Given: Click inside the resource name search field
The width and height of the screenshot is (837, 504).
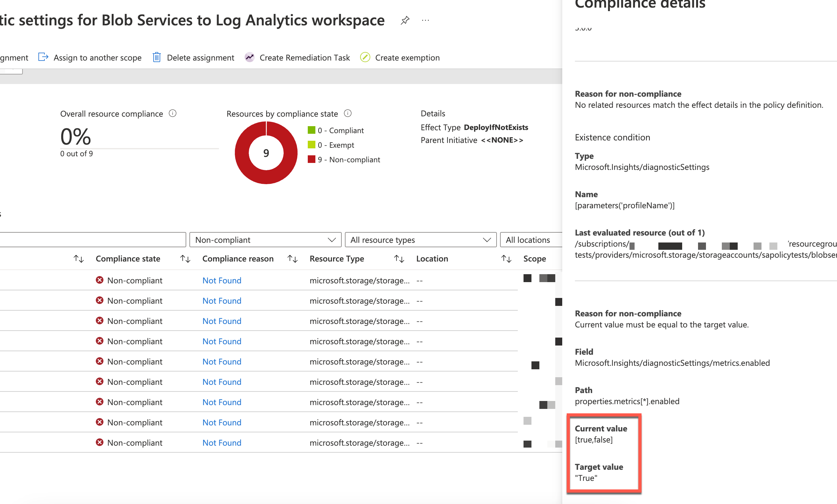Looking at the screenshot, I should (x=92, y=240).
